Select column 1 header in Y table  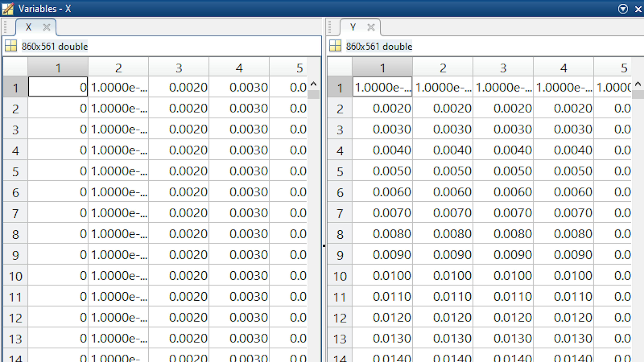pos(383,67)
